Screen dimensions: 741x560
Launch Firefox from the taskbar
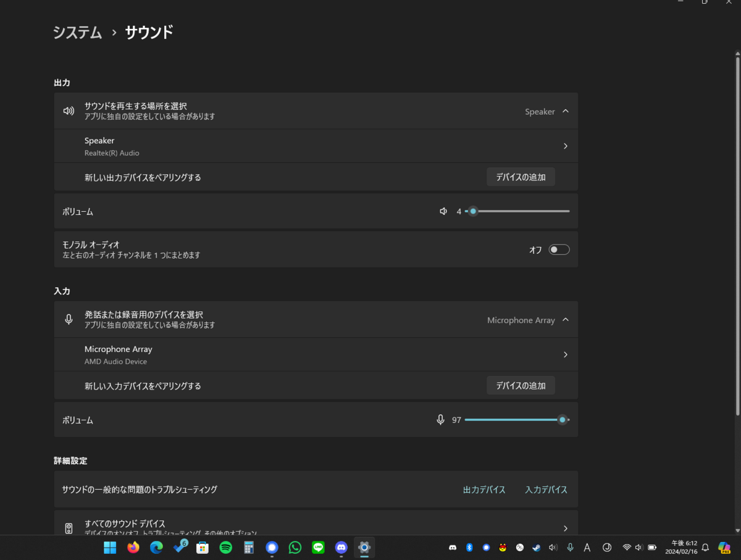point(133,548)
